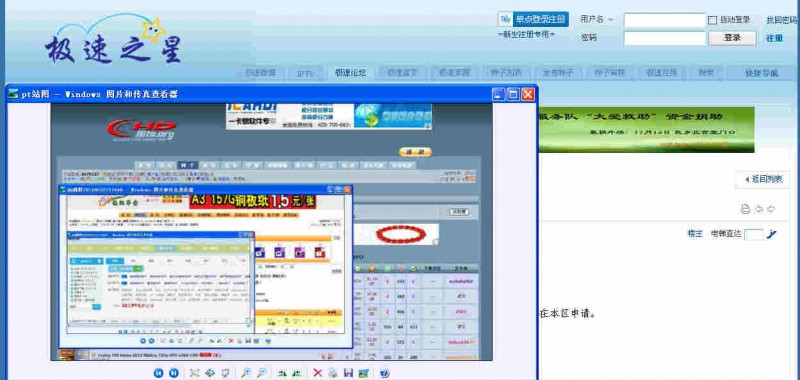Click the elevator jump icon beside 电梯直达

click(772, 234)
